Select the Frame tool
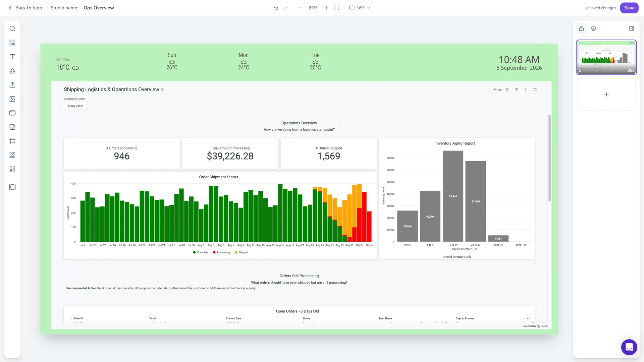This screenshot has width=644, height=362. (12, 141)
